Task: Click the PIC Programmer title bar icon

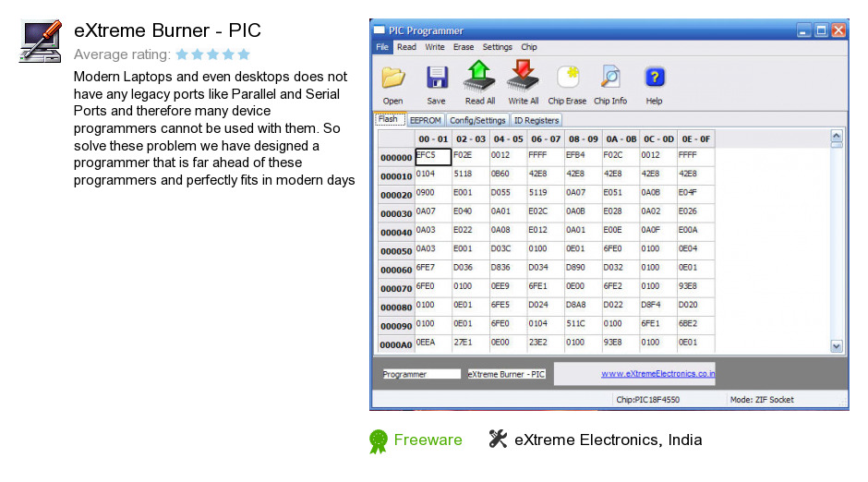Action: [380, 30]
